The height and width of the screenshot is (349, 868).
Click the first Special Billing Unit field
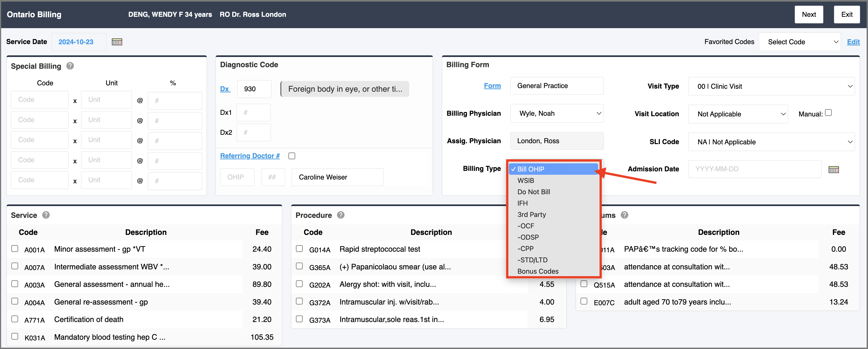coord(106,100)
